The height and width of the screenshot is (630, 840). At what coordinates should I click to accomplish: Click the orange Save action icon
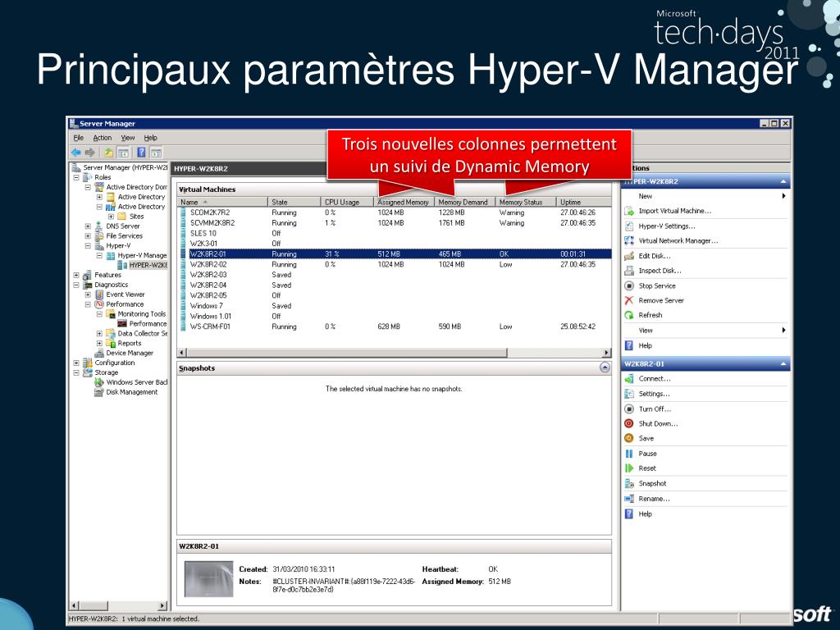coord(629,438)
